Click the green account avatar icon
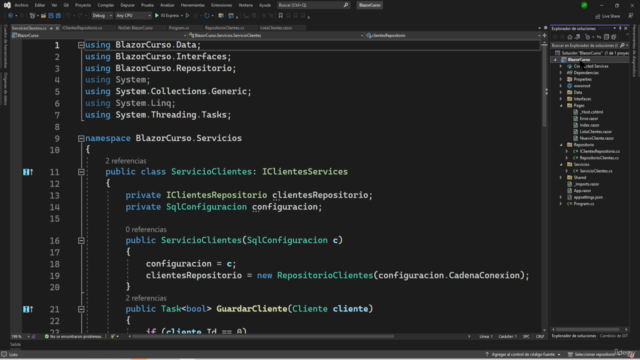 click(x=584, y=5)
